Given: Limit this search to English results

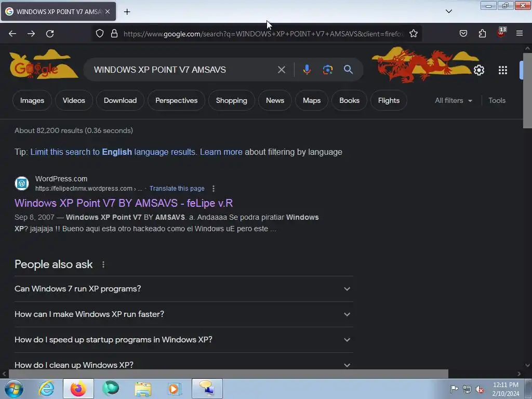Looking at the screenshot, I should [x=113, y=152].
